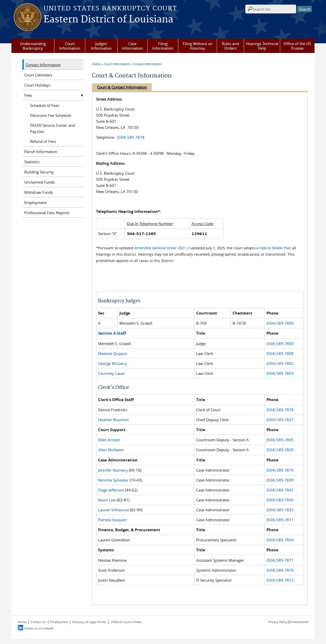326x644 pixels.
Task: Open Hearings Technical Help menu
Action: point(262,46)
